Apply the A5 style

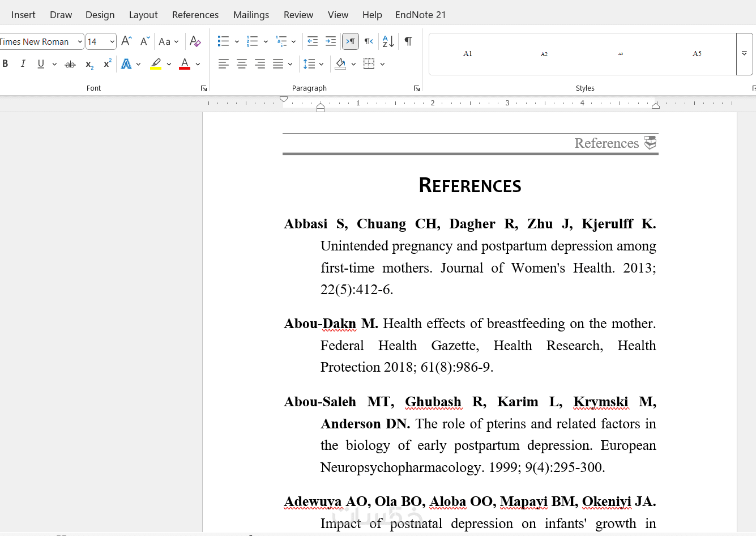coord(697,54)
